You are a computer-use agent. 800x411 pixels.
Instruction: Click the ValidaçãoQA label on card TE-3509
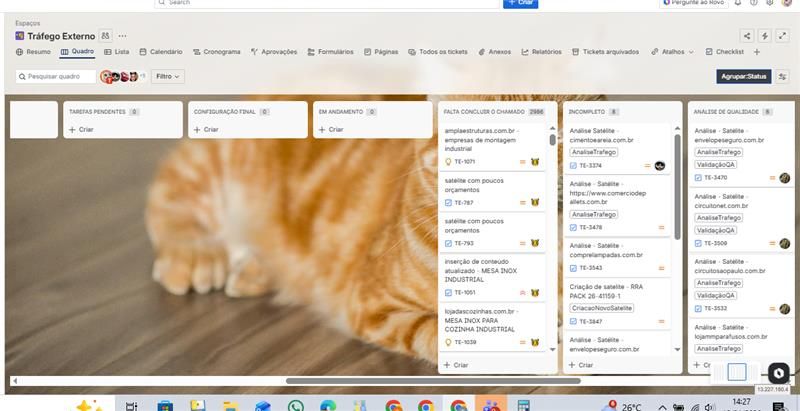[716, 230]
